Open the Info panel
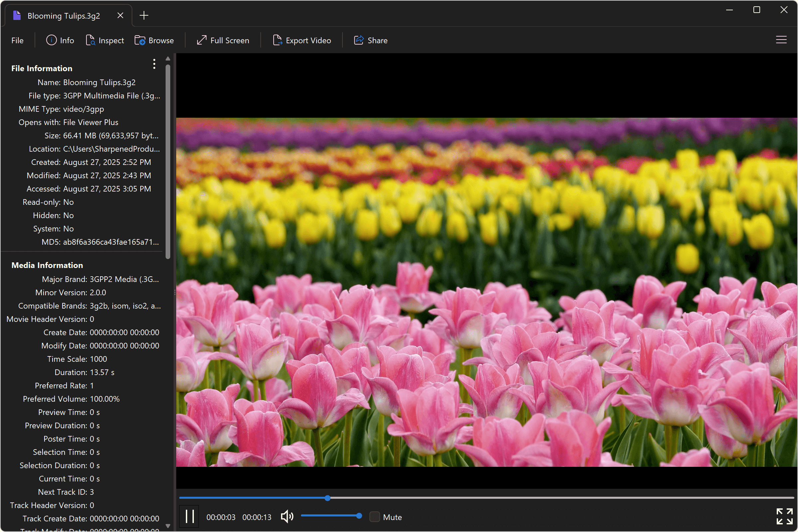The height and width of the screenshot is (532, 798). (60, 40)
